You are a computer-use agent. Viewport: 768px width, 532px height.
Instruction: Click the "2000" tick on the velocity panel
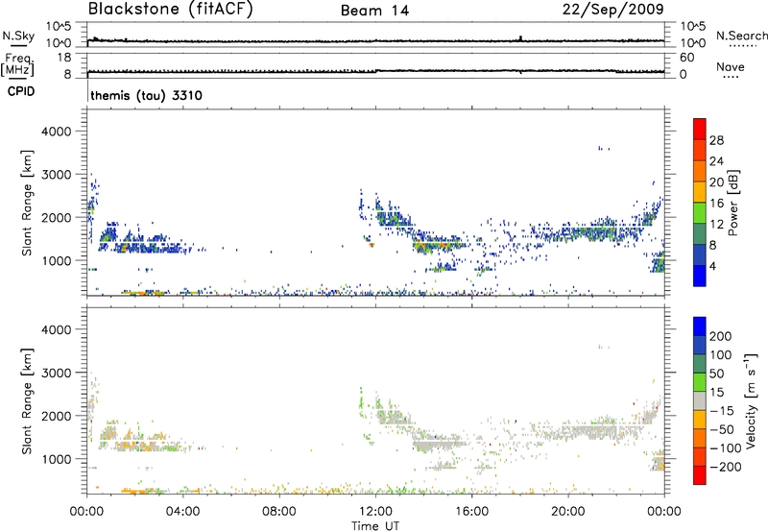(x=57, y=416)
